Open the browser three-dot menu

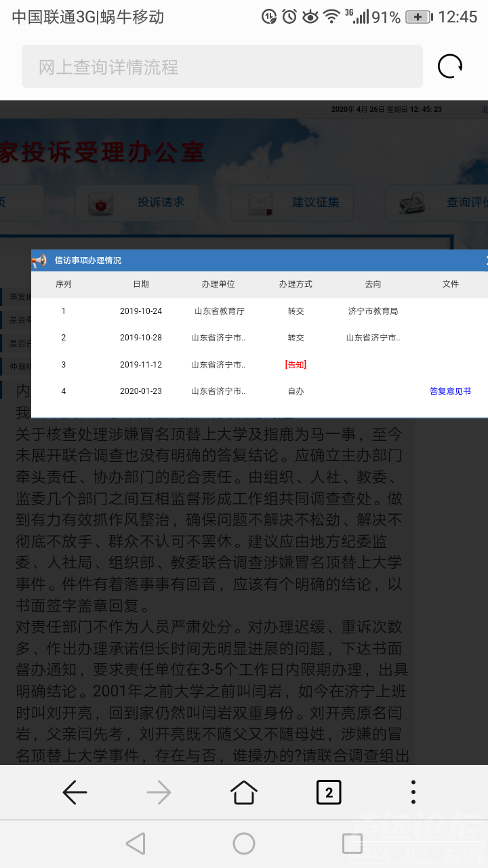point(413,792)
